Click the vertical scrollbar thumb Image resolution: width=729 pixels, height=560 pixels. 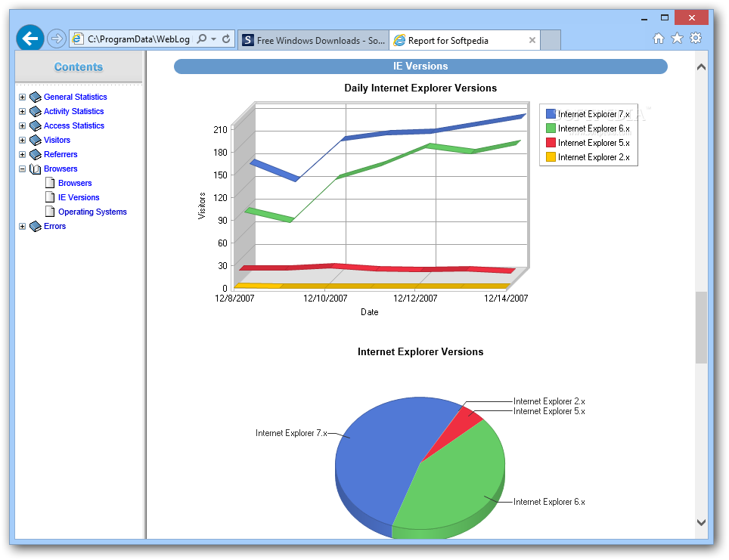701,327
